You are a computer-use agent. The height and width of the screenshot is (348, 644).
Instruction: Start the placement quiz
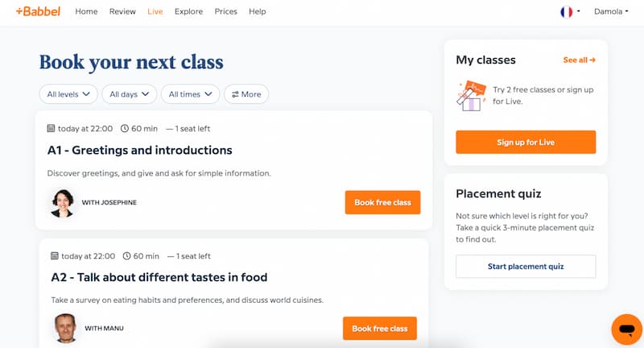click(526, 267)
